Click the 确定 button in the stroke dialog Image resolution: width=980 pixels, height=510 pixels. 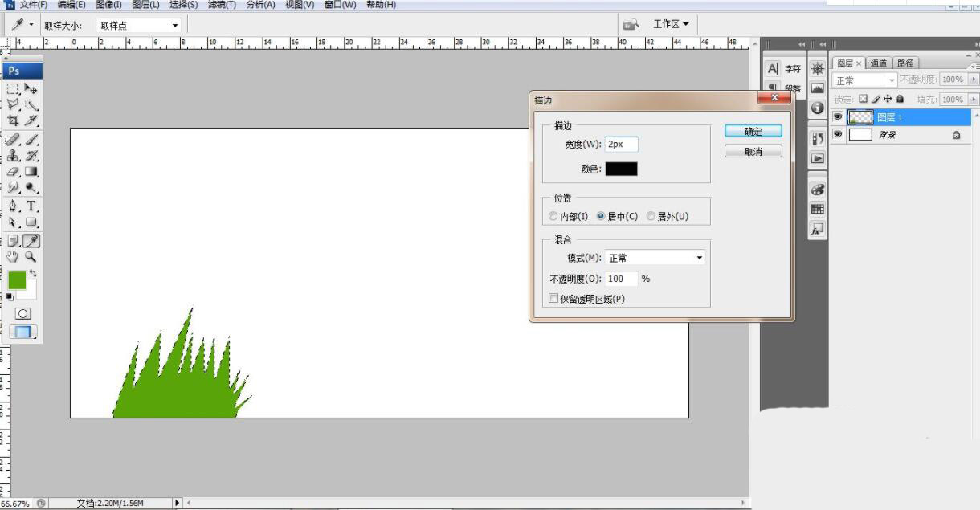tap(753, 130)
